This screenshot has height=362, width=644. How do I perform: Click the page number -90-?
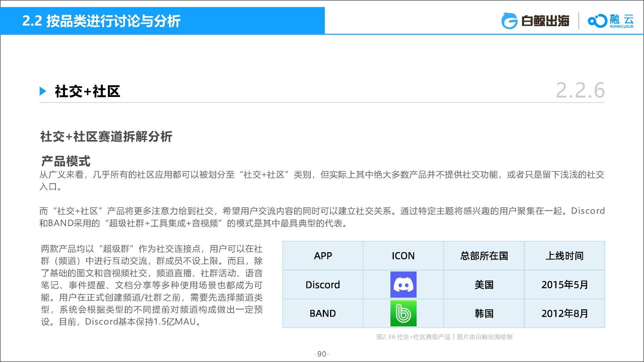[x=322, y=354]
